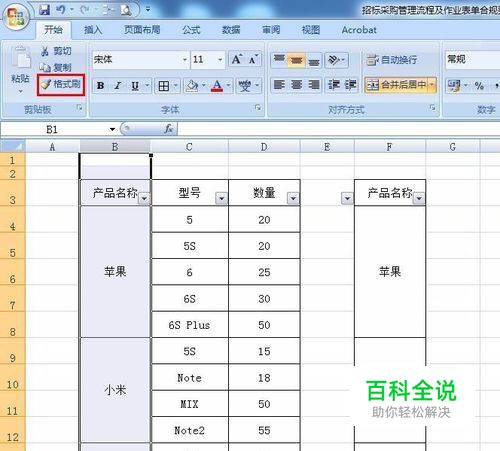
Task: Switch to the Acrobat tab
Action: (x=359, y=30)
